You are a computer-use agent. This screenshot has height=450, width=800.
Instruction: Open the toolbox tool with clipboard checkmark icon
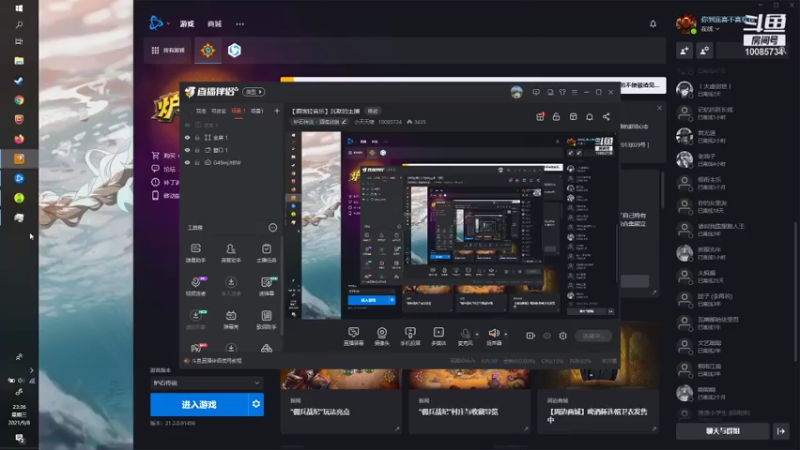(266, 253)
